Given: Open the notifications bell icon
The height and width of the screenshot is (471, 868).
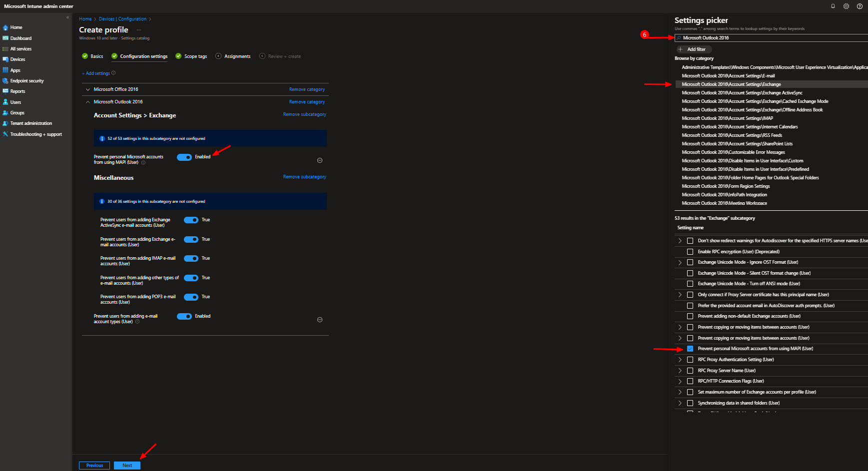Looking at the screenshot, I should 833,6.
